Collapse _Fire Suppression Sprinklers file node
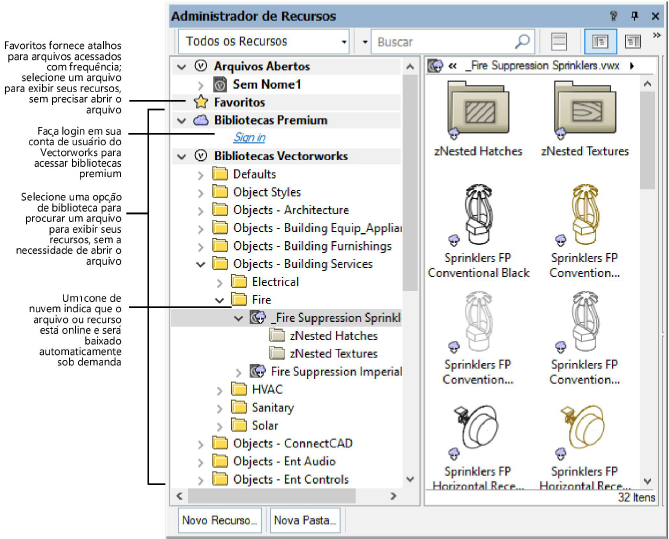669x539 pixels. point(238,318)
